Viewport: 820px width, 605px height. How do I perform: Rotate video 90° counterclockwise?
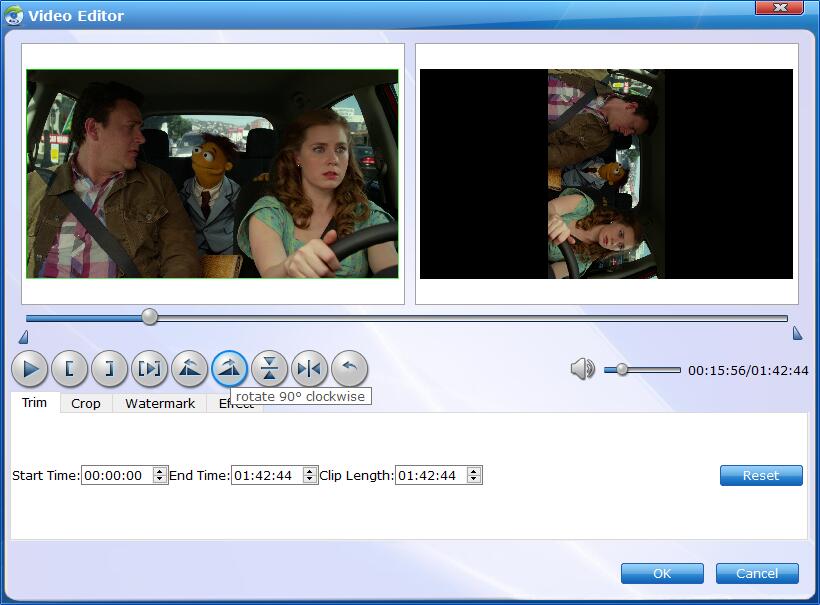(190, 369)
